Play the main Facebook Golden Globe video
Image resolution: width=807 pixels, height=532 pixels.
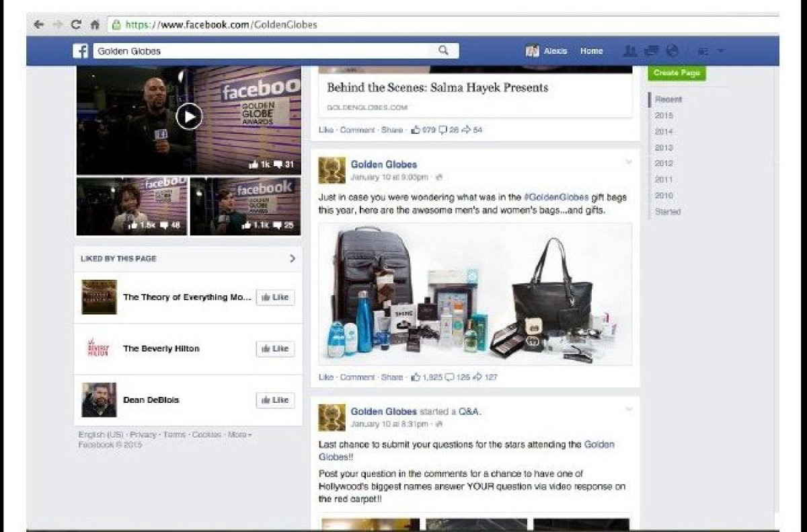coord(189,117)
